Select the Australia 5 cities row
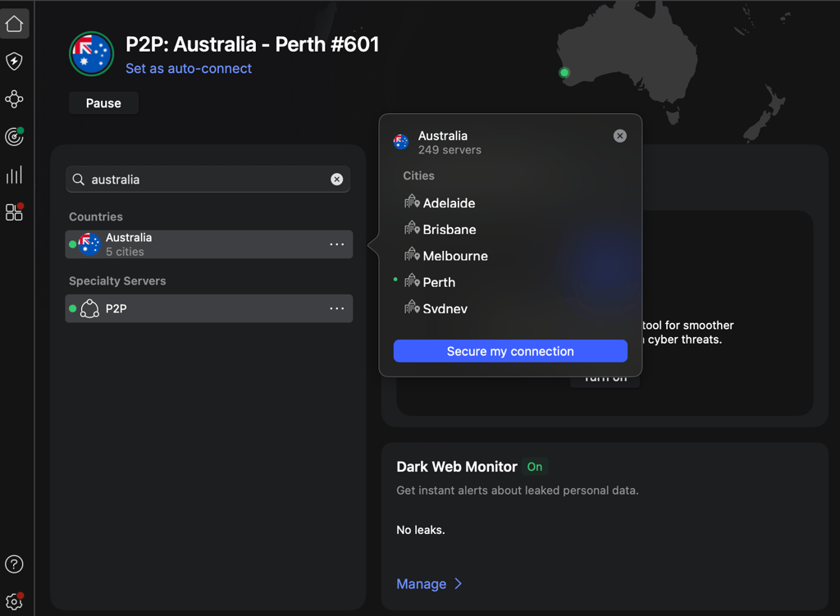The image size is (840, 616). click(x=209, y=244)
